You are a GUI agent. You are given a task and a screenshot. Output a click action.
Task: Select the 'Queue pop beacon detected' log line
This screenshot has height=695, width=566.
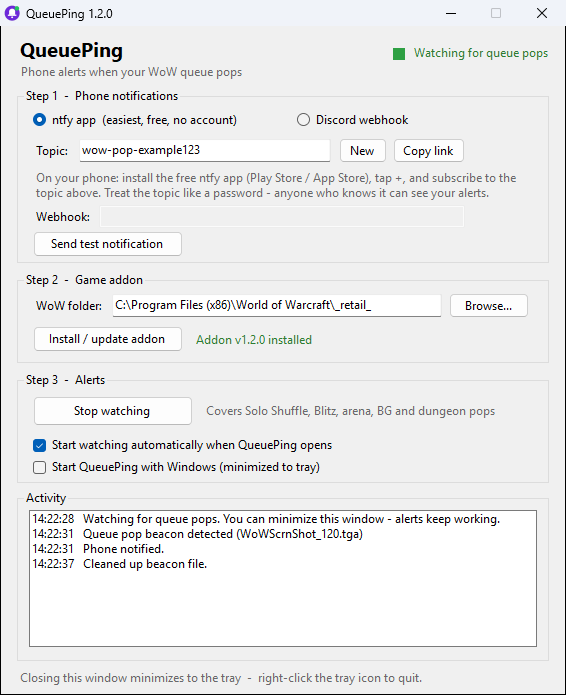click(x=197, y=534)
